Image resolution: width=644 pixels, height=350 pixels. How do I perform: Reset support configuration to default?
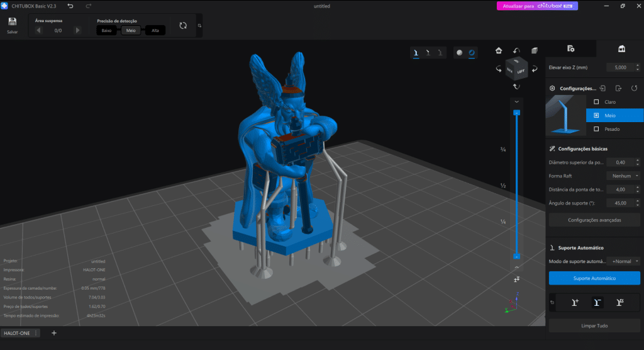pos(634,88)
